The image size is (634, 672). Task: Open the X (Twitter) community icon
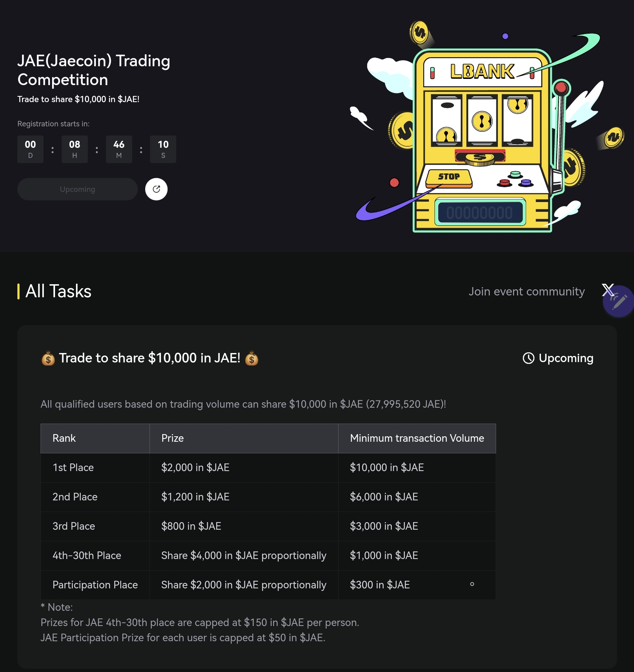click(x=608, y=290)
